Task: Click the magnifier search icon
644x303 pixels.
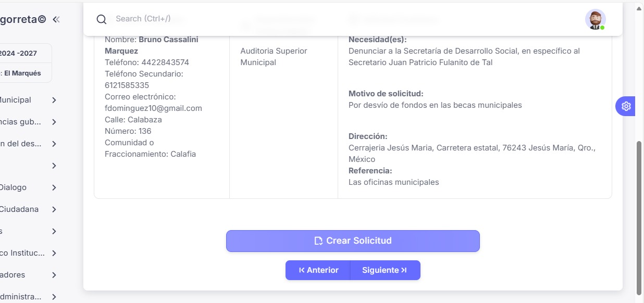Action: [x=102, y=19]
